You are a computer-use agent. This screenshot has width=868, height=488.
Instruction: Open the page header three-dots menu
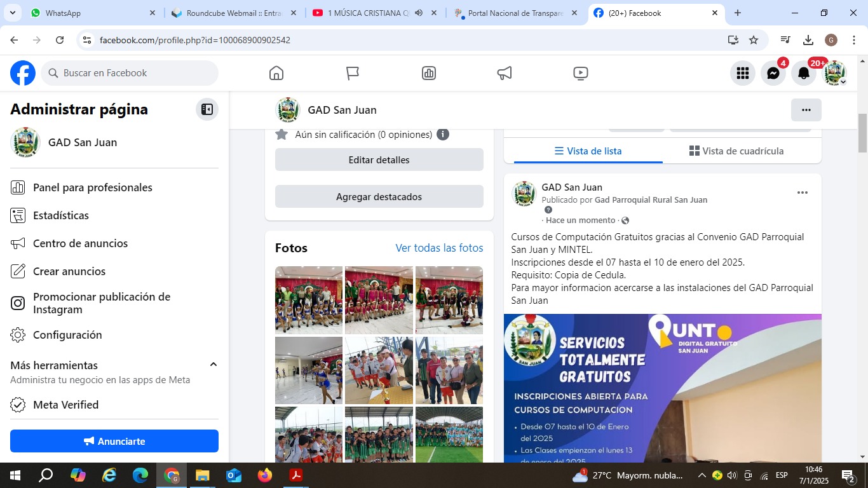tap(806, 110)
